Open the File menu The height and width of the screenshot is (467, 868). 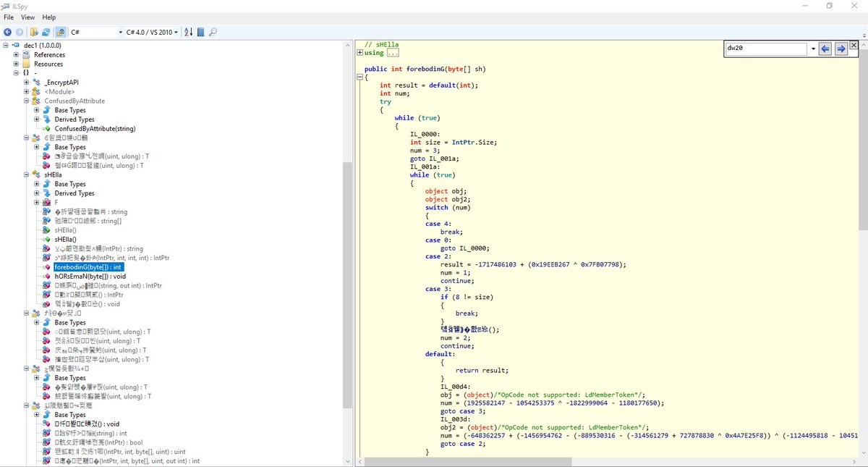coord(9,17)
